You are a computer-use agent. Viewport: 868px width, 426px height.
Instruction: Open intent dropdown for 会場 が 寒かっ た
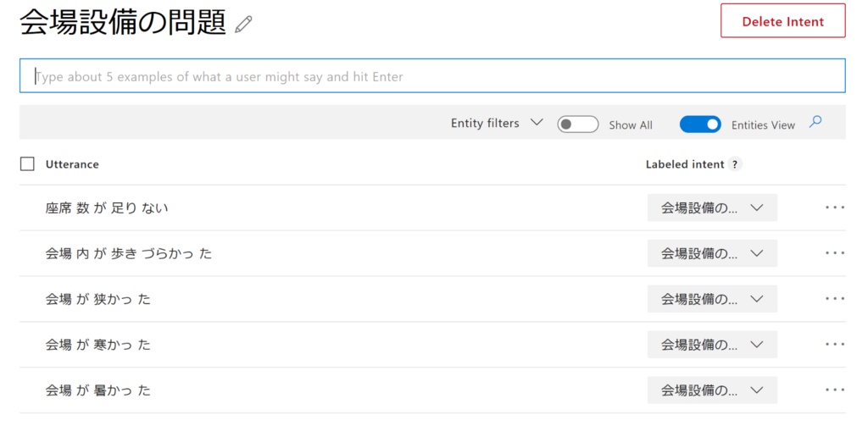[x=712, y=345]
